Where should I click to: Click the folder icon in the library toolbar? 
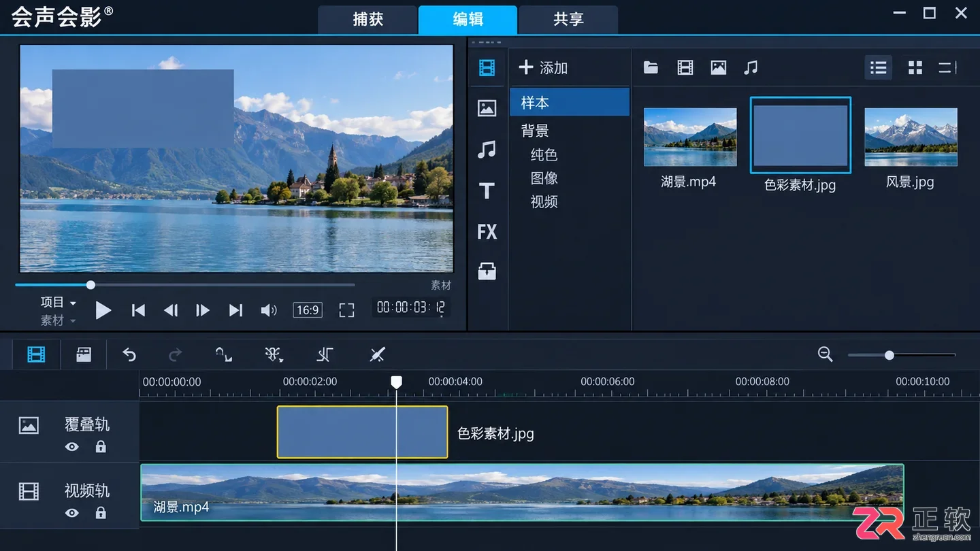651,67
